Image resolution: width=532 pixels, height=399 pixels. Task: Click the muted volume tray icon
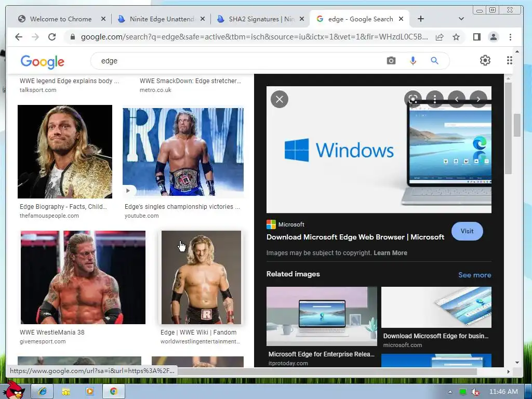tap(475, 392)
